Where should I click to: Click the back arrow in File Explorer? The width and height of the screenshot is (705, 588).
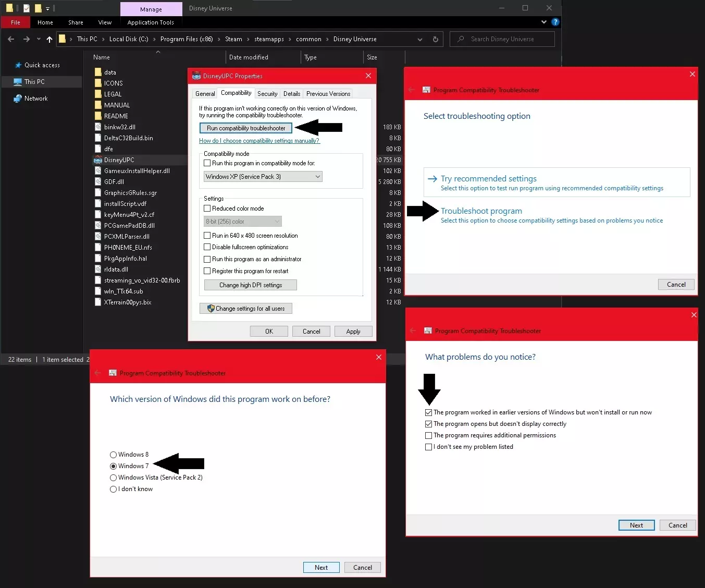11,39
